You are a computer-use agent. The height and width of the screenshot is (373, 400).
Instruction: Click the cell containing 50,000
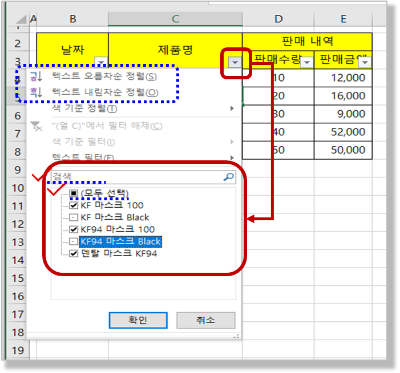(x=343, y=150)
